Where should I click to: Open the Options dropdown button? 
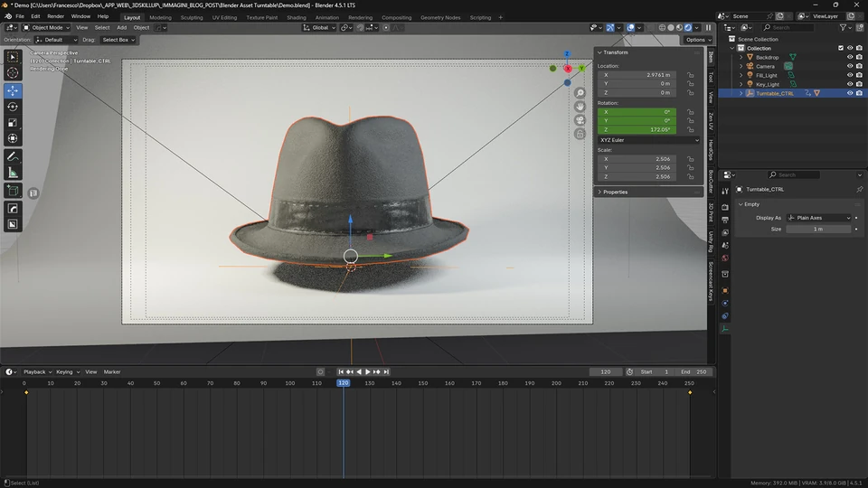coord(698,40)
